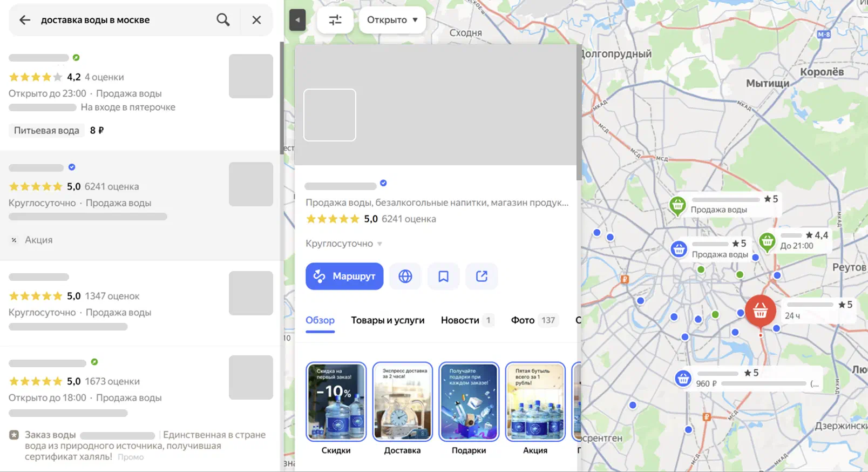
Task: Expand the Круглосуточно opening hours
Action: (344, 244)
